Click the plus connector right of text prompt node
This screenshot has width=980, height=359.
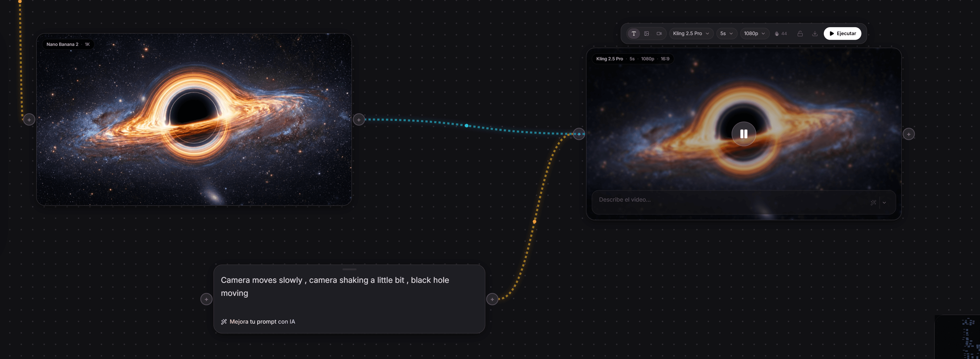pyautogui.click(x=492, y=299)
